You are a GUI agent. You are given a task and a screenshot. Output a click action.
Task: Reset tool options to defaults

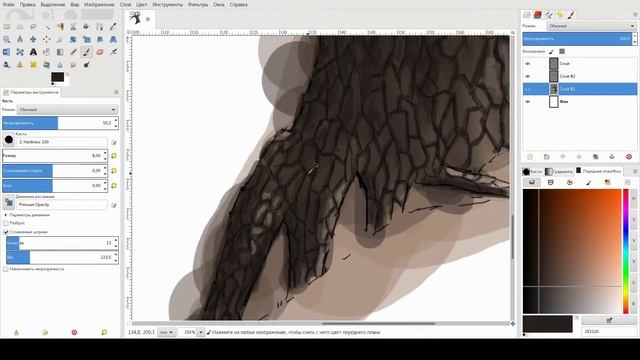pos(104,332)
